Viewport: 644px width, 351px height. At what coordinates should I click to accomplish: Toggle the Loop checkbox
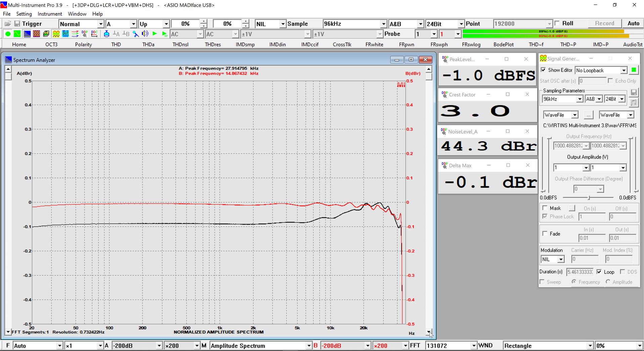coord(599,272)
